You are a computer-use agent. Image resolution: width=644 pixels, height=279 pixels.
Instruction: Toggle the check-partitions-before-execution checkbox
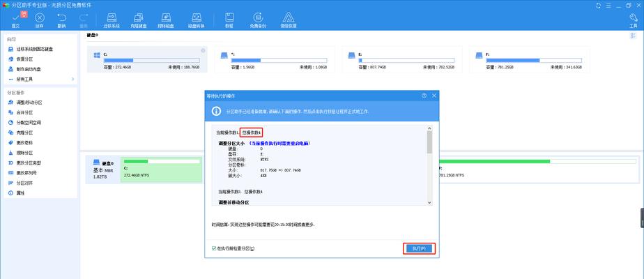coord(214,248)
